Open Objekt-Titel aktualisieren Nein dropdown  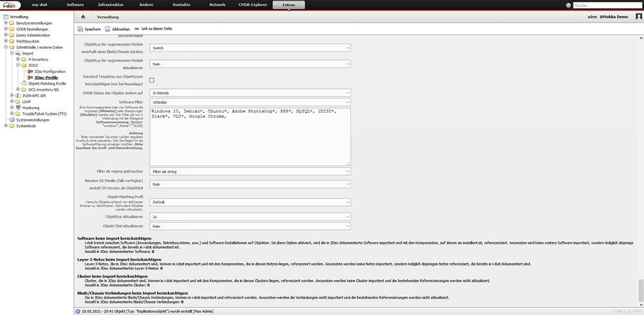click(x=250, y=226)
